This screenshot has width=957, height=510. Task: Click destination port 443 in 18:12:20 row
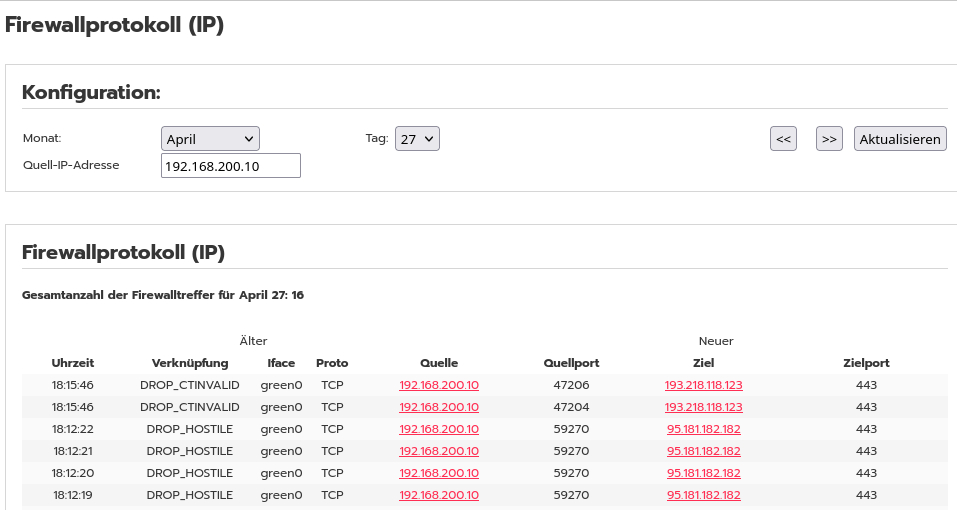point(866,473)
